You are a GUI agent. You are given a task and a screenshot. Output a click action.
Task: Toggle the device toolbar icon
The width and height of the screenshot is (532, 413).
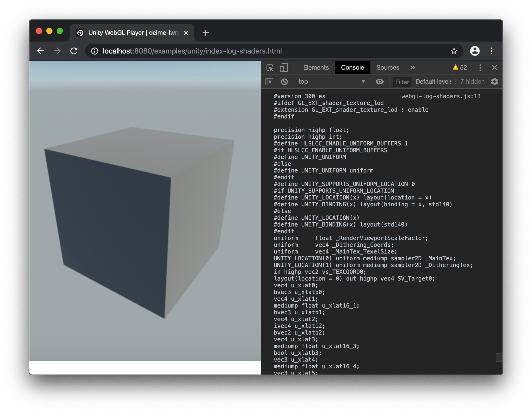tap(284, 68)
